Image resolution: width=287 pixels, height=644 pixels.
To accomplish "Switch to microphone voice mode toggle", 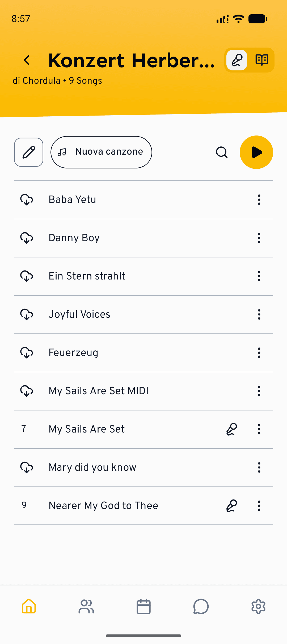I will pos(237,60).
